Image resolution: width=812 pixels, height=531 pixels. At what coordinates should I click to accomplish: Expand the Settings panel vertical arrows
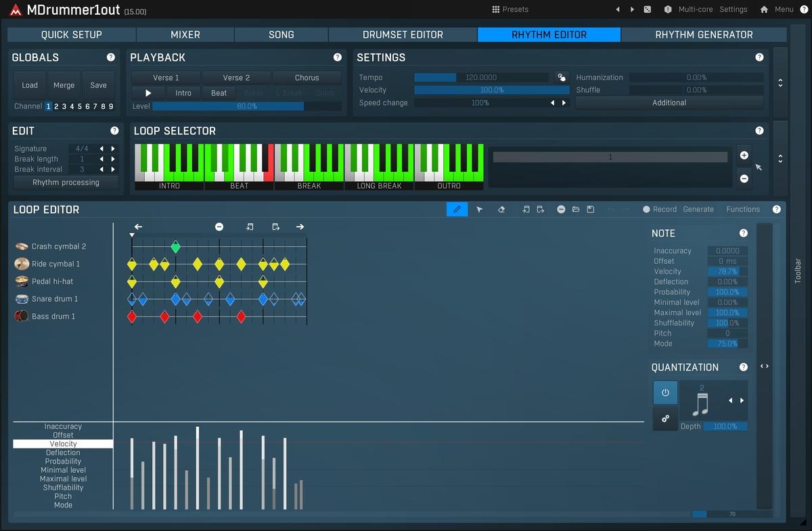[x=780, y=83]
